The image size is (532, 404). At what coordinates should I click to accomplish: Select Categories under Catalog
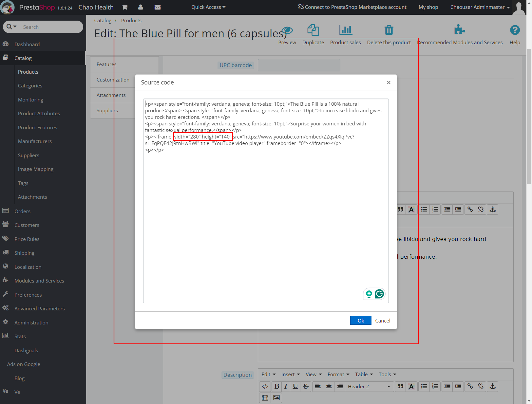(x=30, y=86)
